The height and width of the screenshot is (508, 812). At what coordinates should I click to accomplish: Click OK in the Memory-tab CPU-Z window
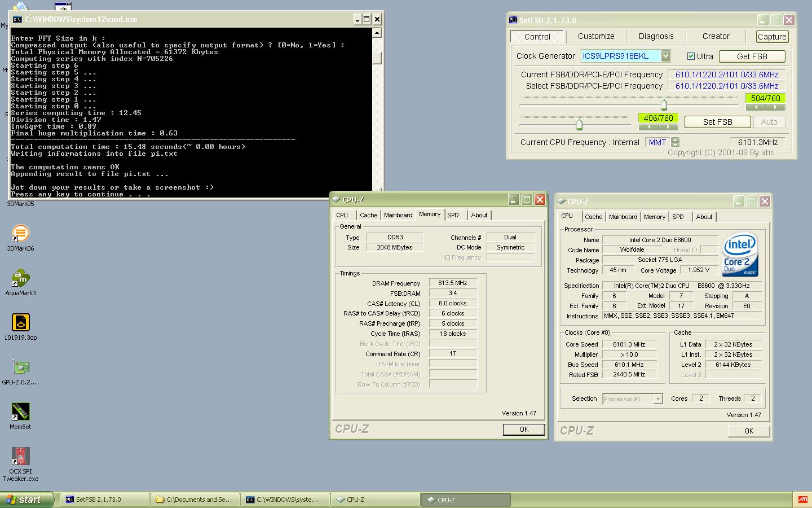click(524, 430)
